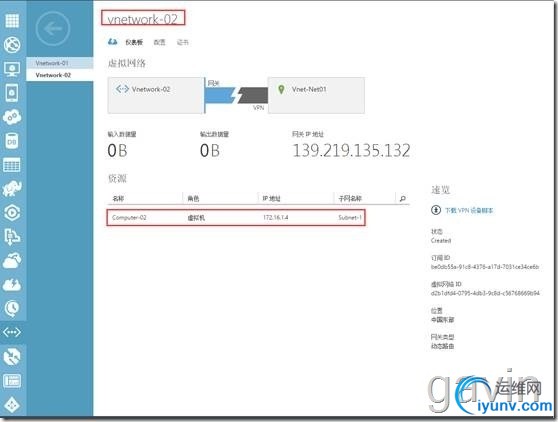
Task: Switch to the 仪表板 dashboard tab
Action: click(x=134, y=42)
